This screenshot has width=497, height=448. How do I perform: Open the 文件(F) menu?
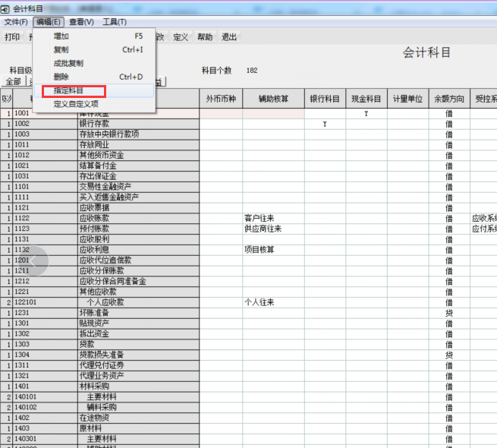tap(16, 22)
